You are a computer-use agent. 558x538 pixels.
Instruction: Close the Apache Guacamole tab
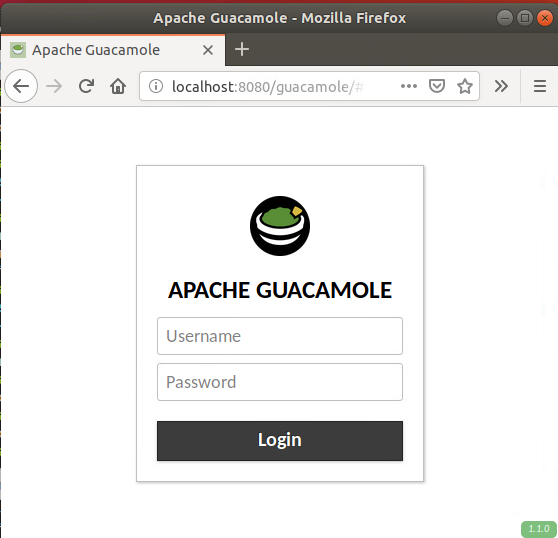(208, 50)
